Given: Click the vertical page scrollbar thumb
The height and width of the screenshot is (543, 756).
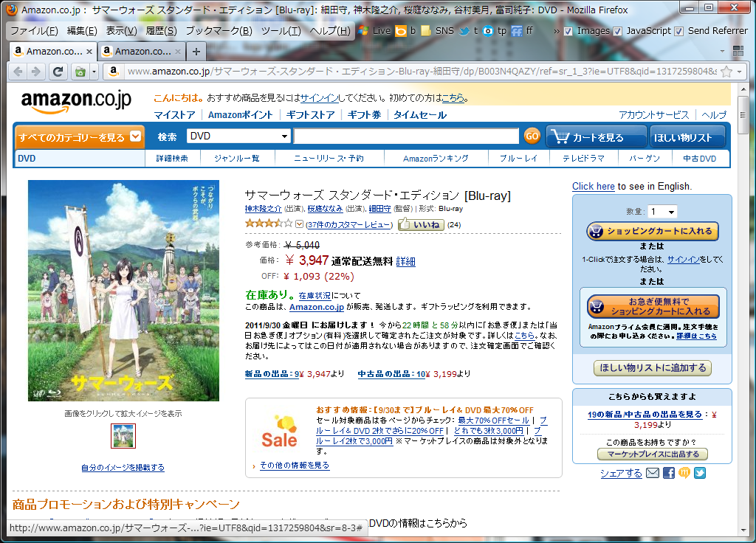Looking at the screenshot, I should 743,116.
